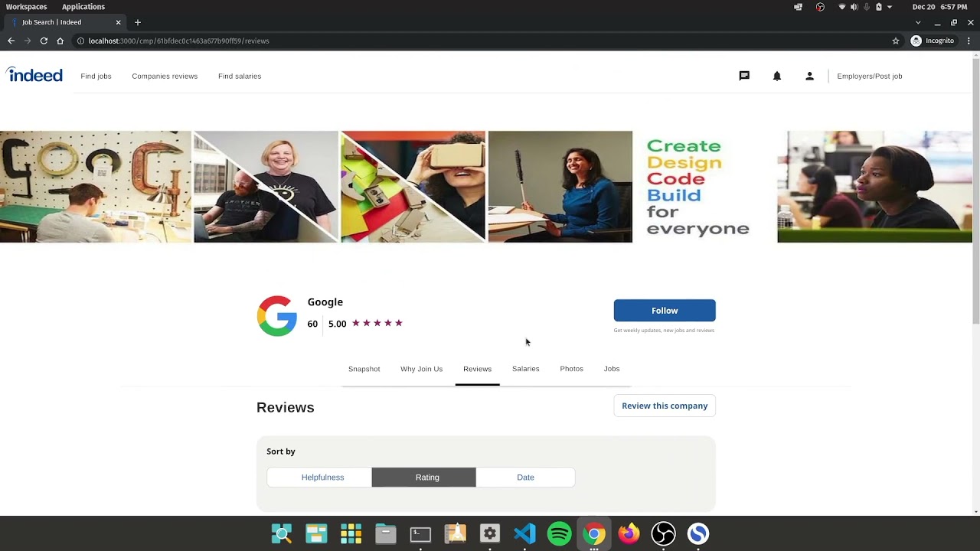The width and height of the screenshot is (980, 551).
Task: Open clock showing Dec 20 6:57 PM
Action: click(x=939, y=7)
